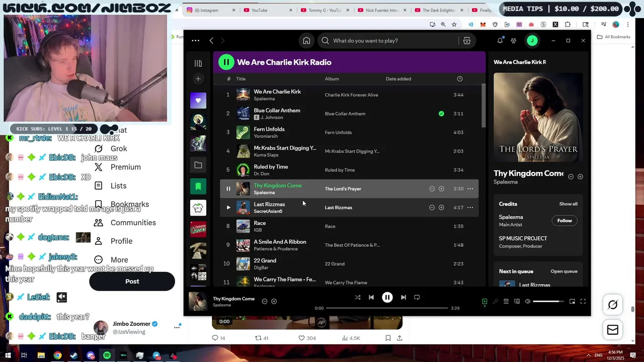The width and height of the screenshot is (644, 362).
Task: Play the Last Rizzmas track
Action: coord(228,208)
